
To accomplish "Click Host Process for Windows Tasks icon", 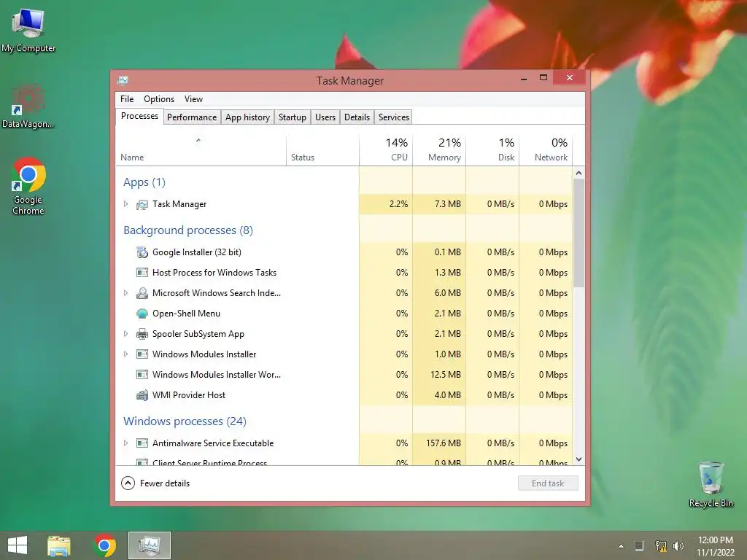I will point(142,273).
